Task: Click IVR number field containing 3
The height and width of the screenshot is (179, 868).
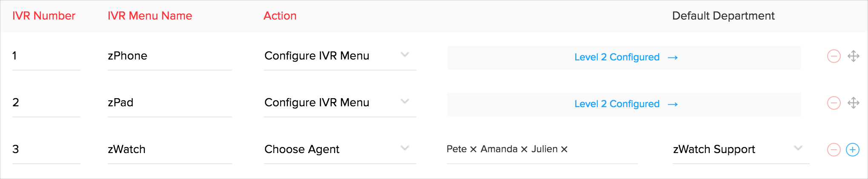Action: pyautogui.click(x=46, y=150)
